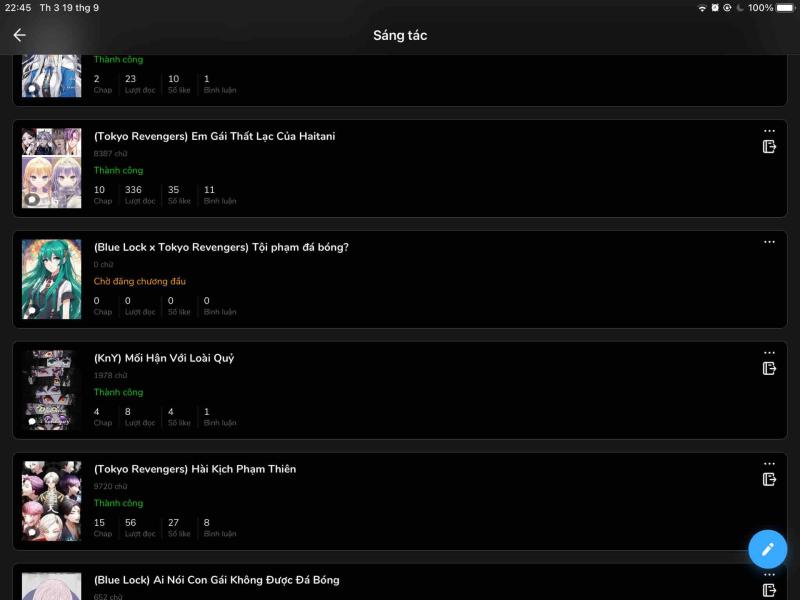Open three-dot menu for Hài Kịch Phạm Thiên
This screenshot has height=600, width=800.
pos(769,464)
